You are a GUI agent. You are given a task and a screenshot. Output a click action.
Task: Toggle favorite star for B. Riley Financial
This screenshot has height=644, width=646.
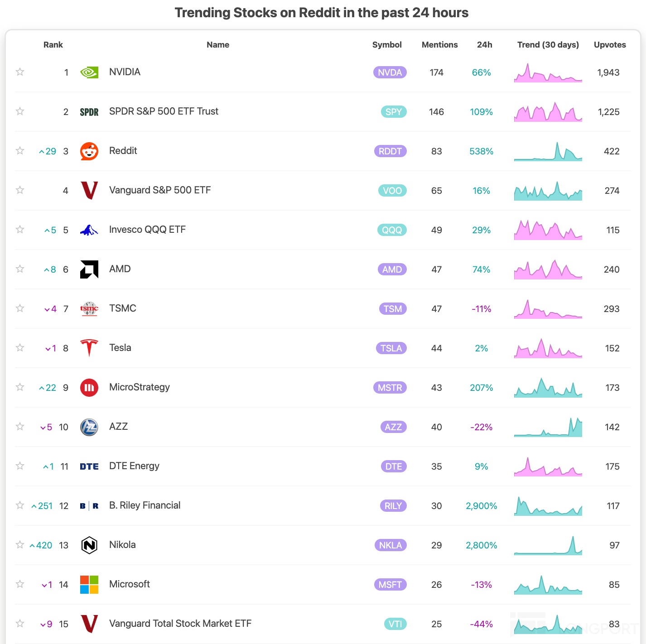click(x=20, y=505)
